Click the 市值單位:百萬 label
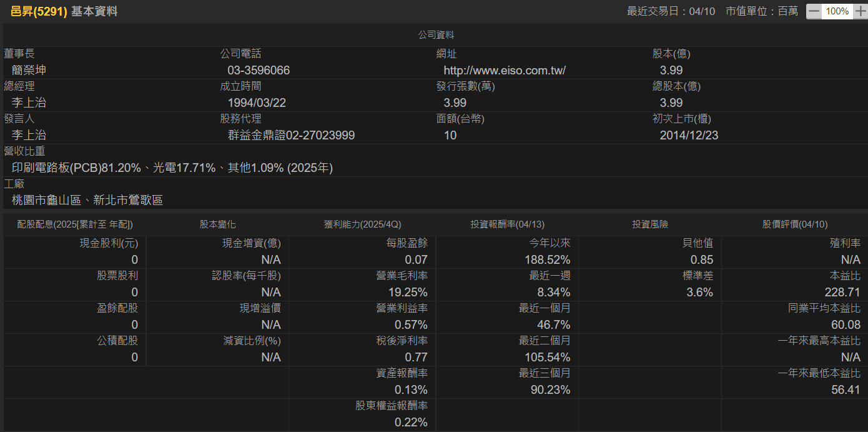The width and height of the screenshot is (868, 432). point(762,11)
